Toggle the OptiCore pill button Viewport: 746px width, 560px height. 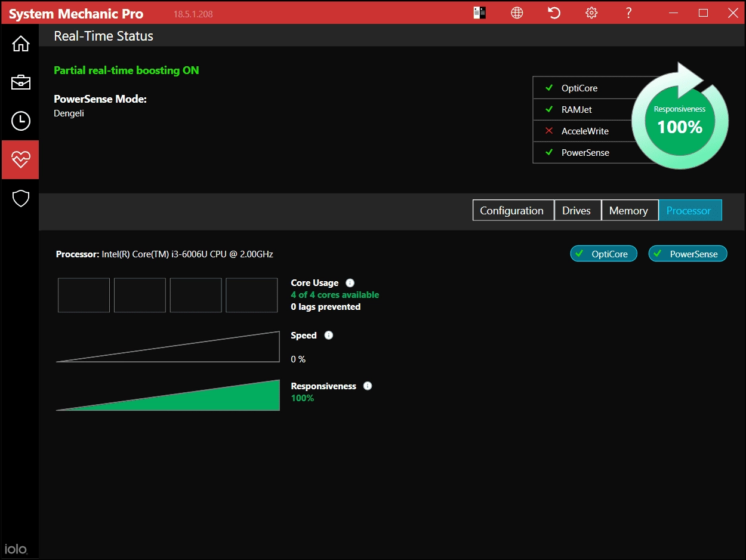pos(603,254)
